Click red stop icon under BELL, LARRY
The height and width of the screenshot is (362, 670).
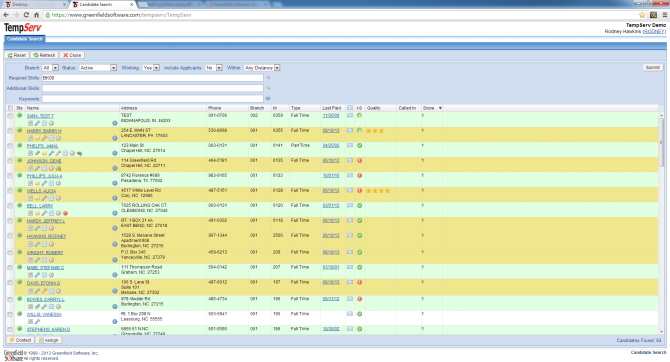tap(65, 213)
